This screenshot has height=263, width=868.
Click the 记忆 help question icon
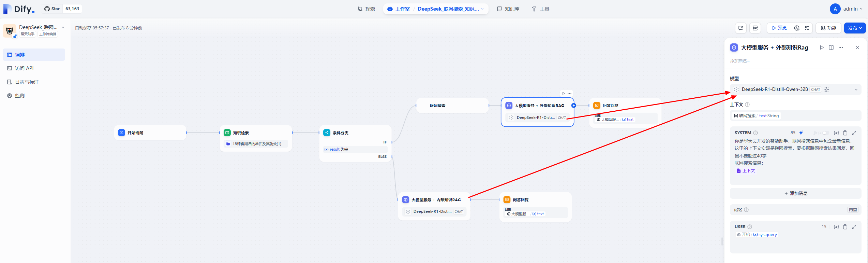746,210
